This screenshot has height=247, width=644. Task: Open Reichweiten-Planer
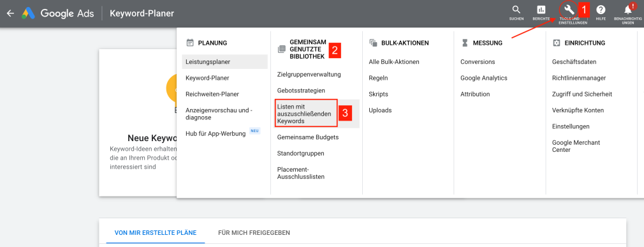click(212, 94)
